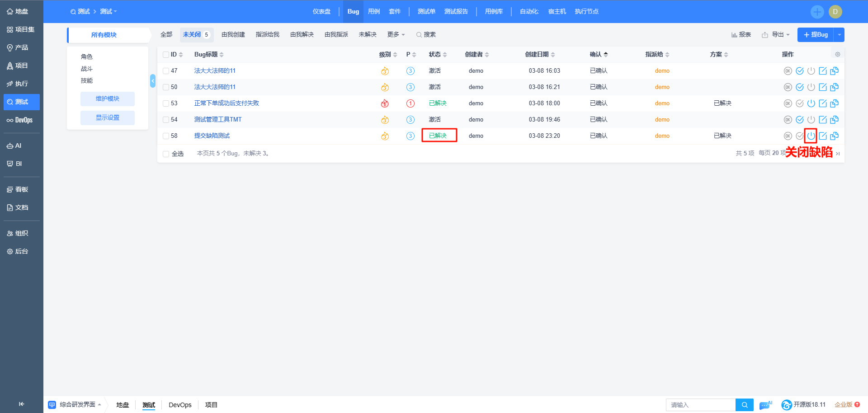Check the checkbox for bug 53

point(166,103)
